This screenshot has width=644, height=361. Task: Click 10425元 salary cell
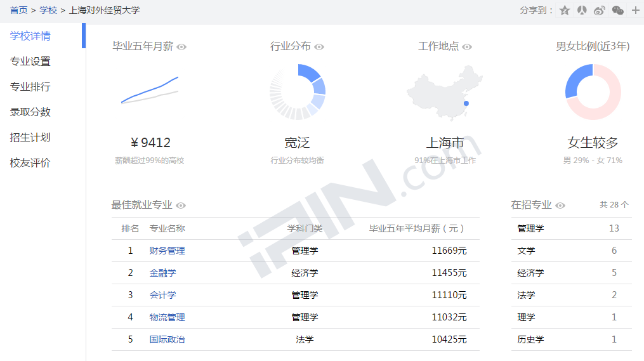click(x=449, y=339)
